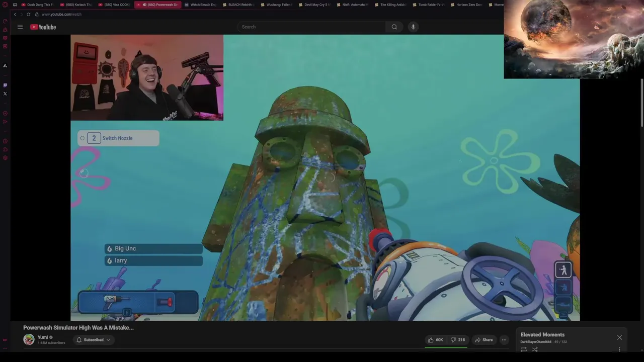Open the top speed-gauge sidebar icon

coord(5,21)
